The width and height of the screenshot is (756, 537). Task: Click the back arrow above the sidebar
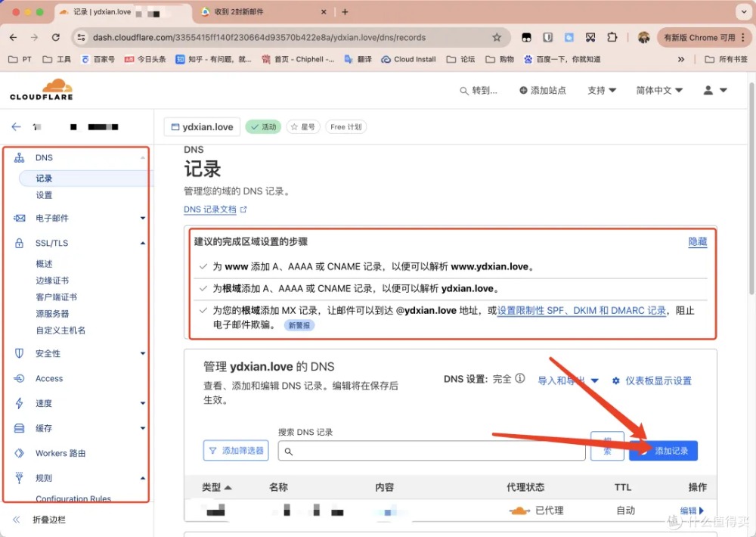point(17,127)
